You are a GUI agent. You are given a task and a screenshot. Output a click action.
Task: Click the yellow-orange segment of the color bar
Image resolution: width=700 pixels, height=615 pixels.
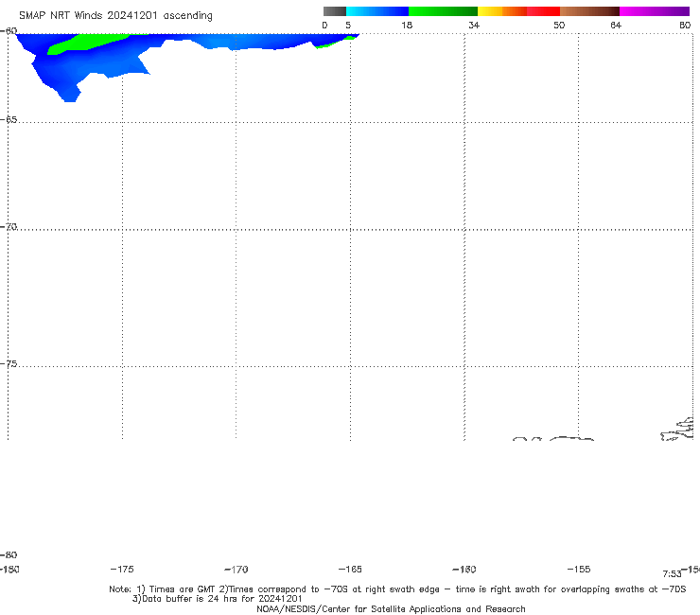click(x=502, y=11)
